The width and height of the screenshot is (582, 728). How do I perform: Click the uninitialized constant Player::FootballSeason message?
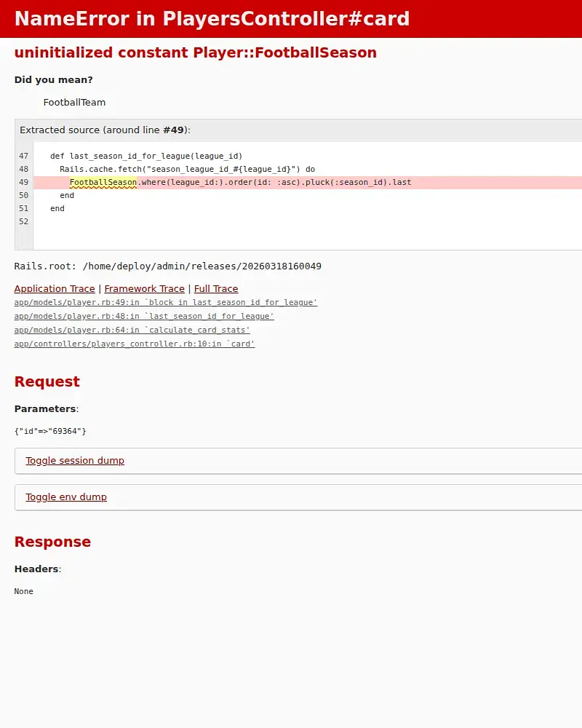(196, 52)
